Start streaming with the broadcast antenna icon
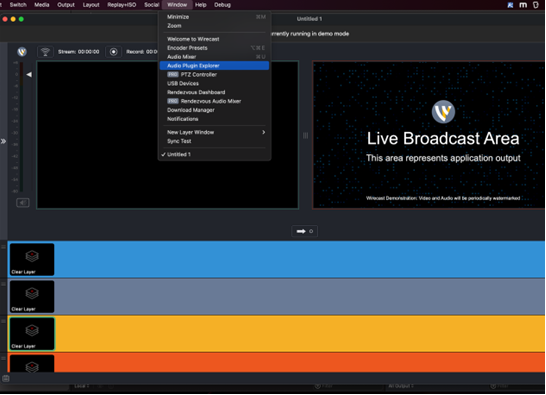The width and height of the screenshot is (546, 395). tap(45, 52)
